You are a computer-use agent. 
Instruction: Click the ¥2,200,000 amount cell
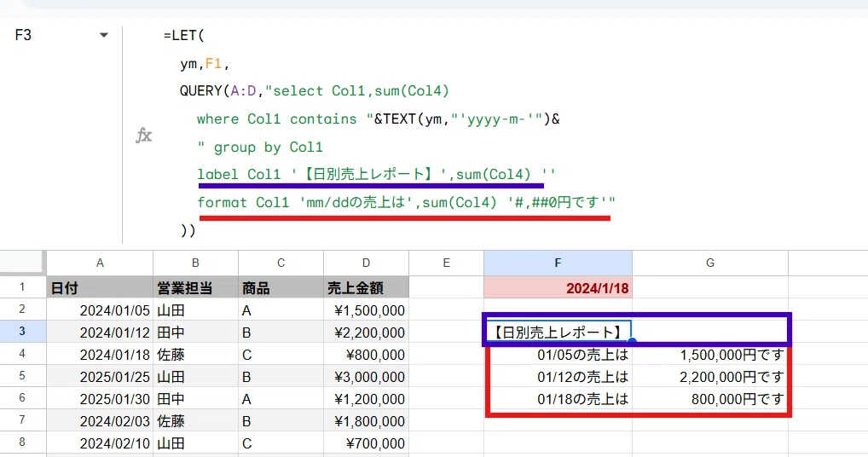(x=366, y=332)
